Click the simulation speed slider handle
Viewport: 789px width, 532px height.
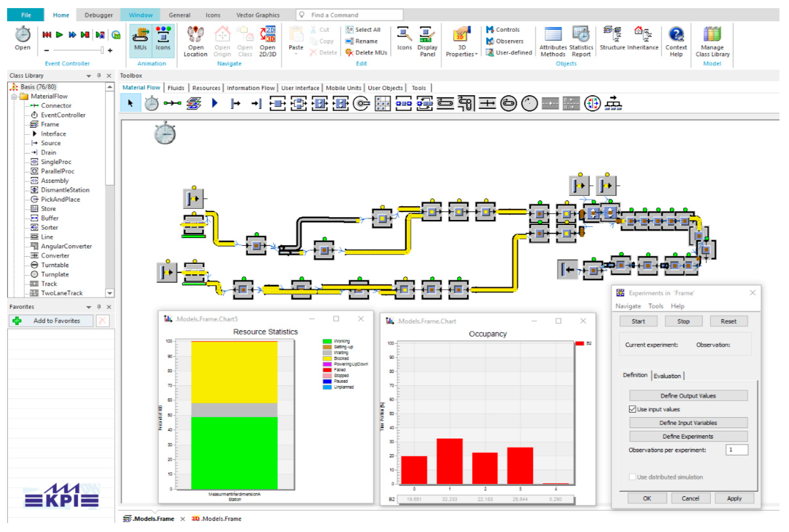point(102,50)
